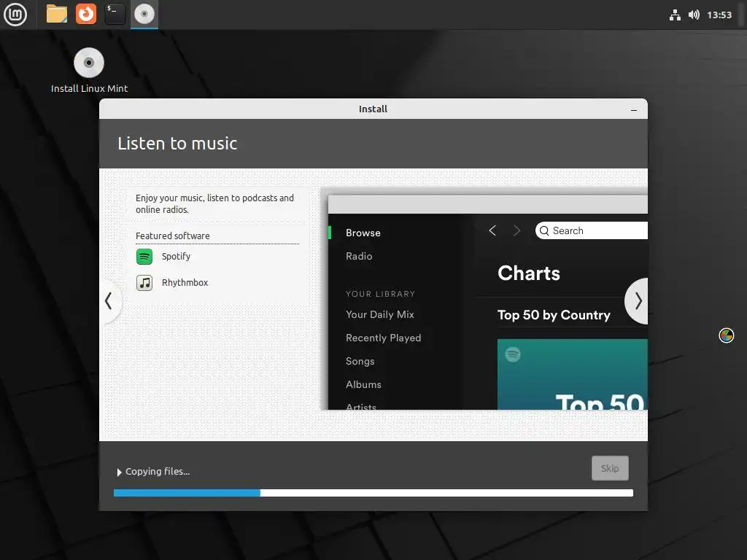The height and width of the screenshot is (560, 747).
Task: Click the Listen to music heading
Action: coord(177,144)
